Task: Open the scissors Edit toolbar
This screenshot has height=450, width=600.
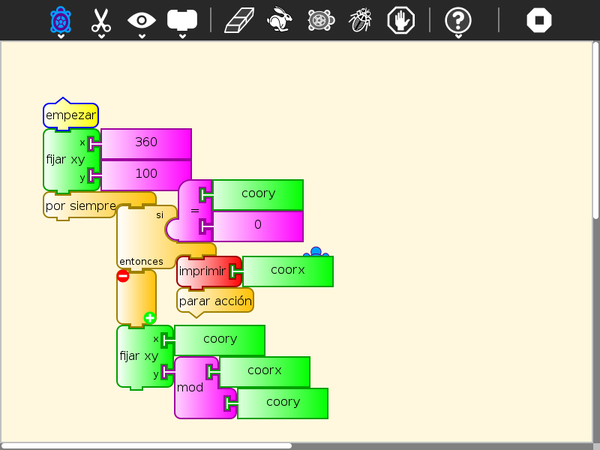Action: [101, 20]
